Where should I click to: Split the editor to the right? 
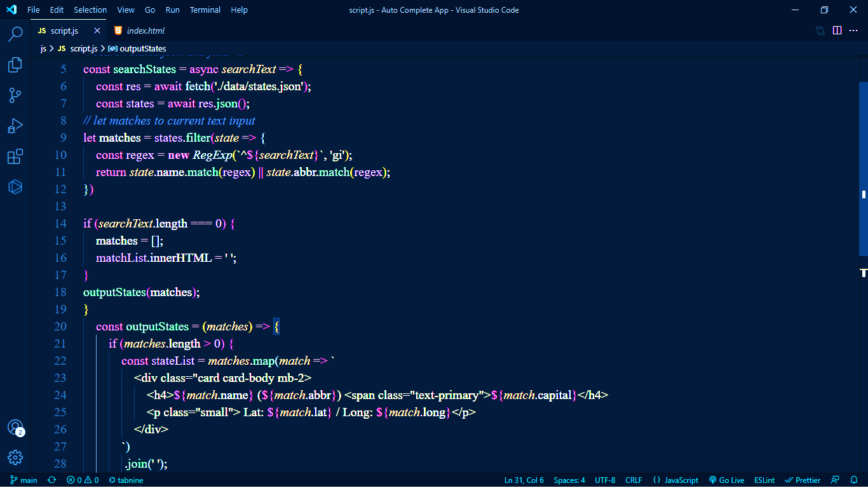tap(837, 30)
